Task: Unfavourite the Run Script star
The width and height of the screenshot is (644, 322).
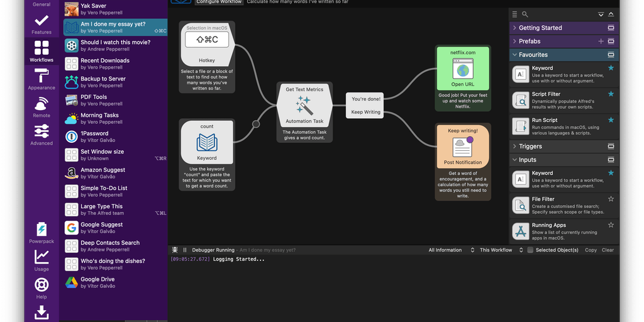Action: pyautogui.click(x=611, y=120)
